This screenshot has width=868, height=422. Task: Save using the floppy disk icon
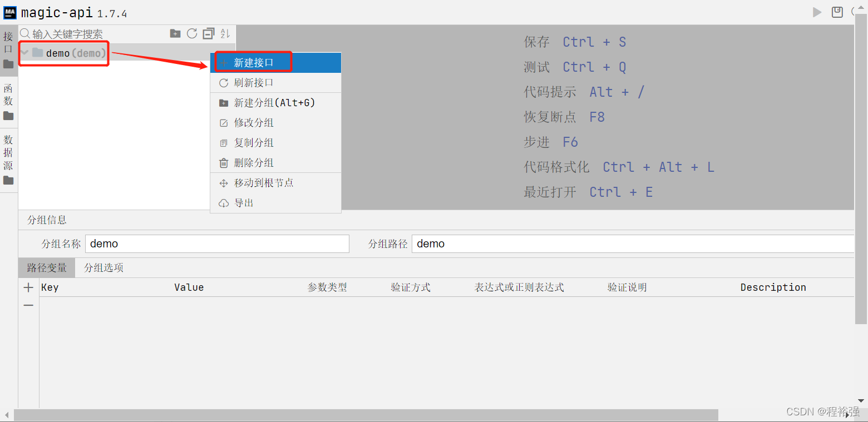click(837, 12)
